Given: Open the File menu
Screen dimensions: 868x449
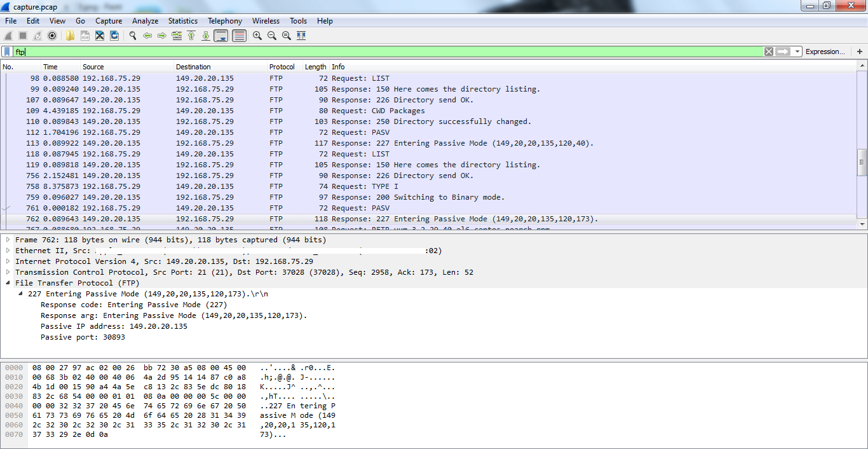Looking at the screenshot, I should tap(11, 21).
